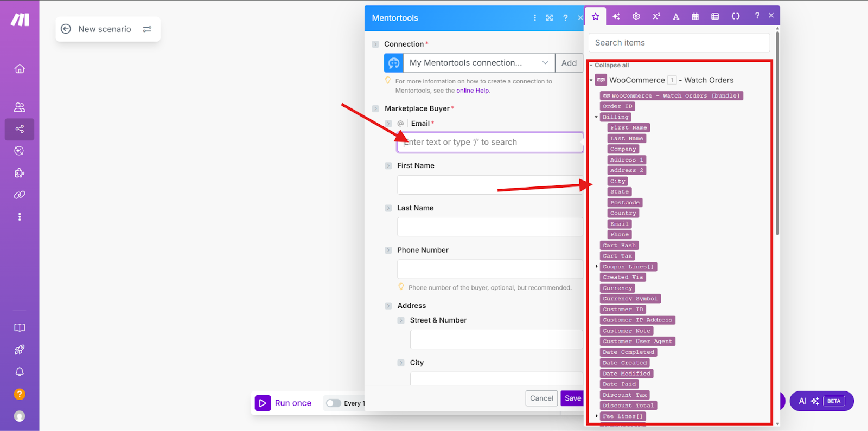The width and height of the screenshot is (868, 431).
Task: Open the online Help link
Action: [473, 91]
